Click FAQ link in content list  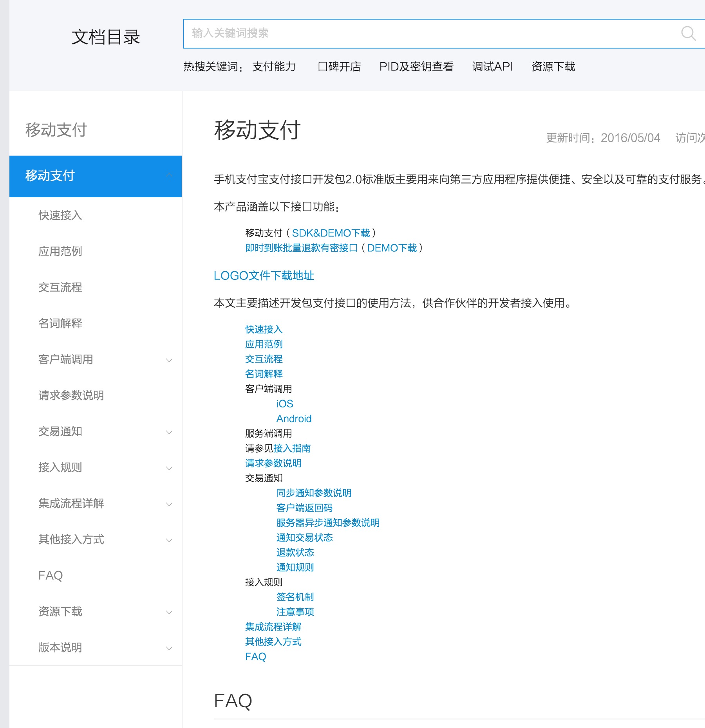tap(256, 657)
